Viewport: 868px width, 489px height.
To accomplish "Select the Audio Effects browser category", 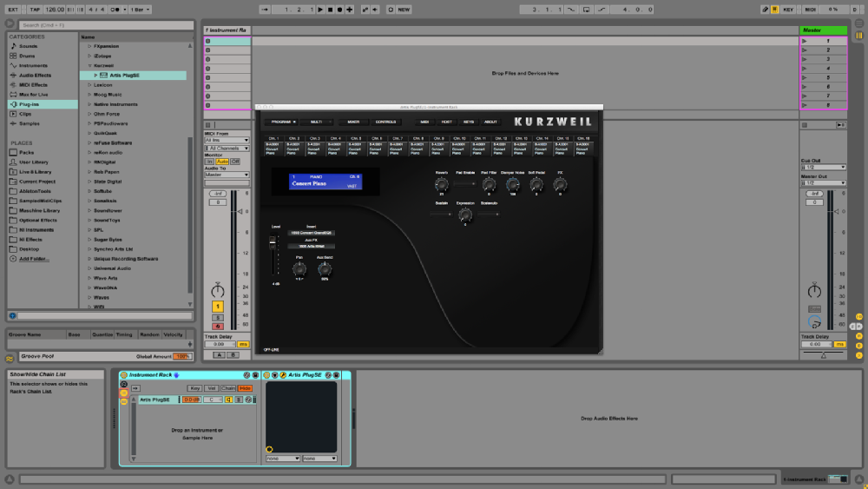I will pyautogui.click(x=35, y=75).
